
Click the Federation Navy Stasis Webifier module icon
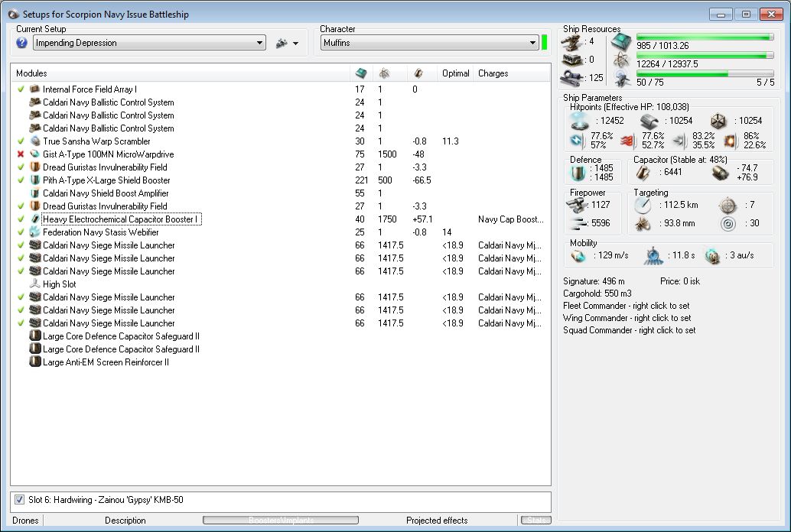34,232
